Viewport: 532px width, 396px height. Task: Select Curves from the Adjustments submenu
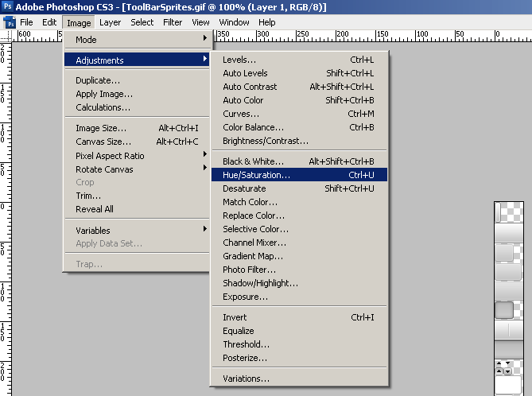pos(240,114)
